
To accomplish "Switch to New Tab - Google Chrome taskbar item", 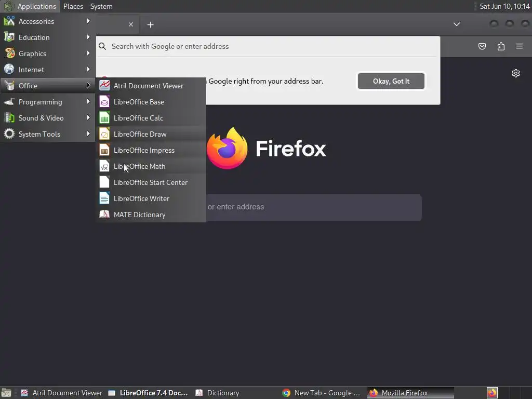I will coord(321,393).
